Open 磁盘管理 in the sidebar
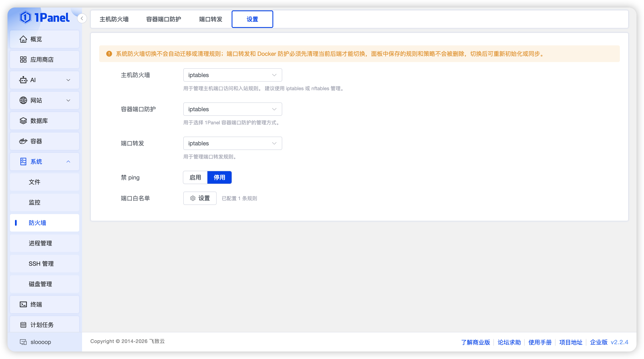 pos(45,284)
